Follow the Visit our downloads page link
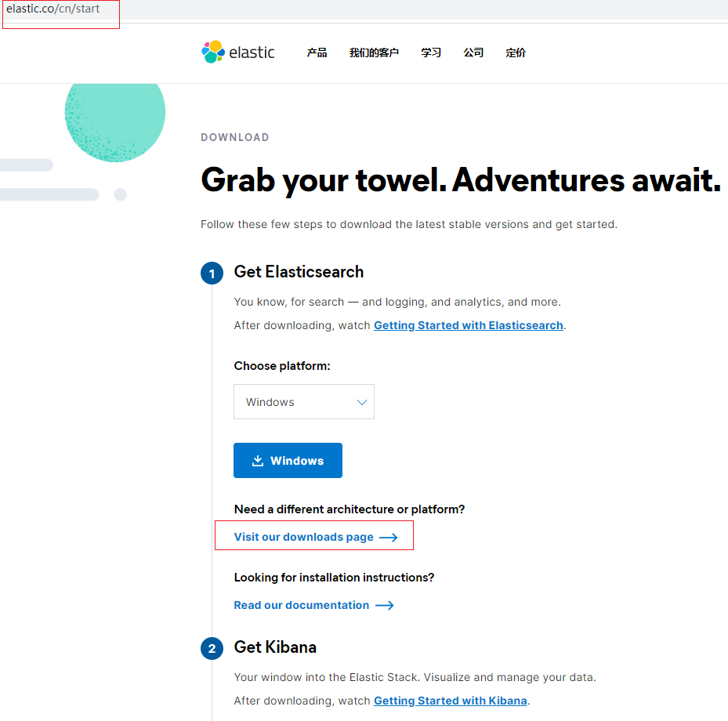The width and height of the screenshot is (728, 721). pyautogui.click(x=316, y=537)
